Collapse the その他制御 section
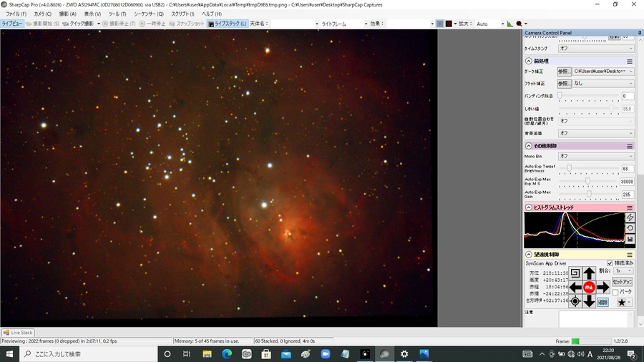644x362 pixels. point(529,146)
